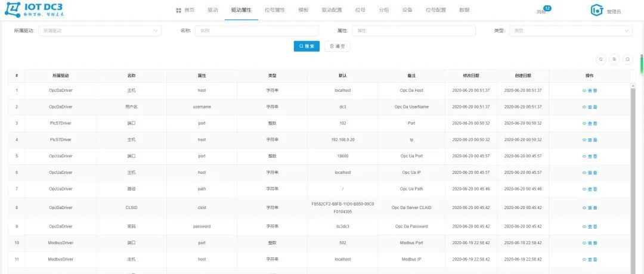Toggle the search panel circular icon
The width and height of the screenshot is (644, 274).
628,60
